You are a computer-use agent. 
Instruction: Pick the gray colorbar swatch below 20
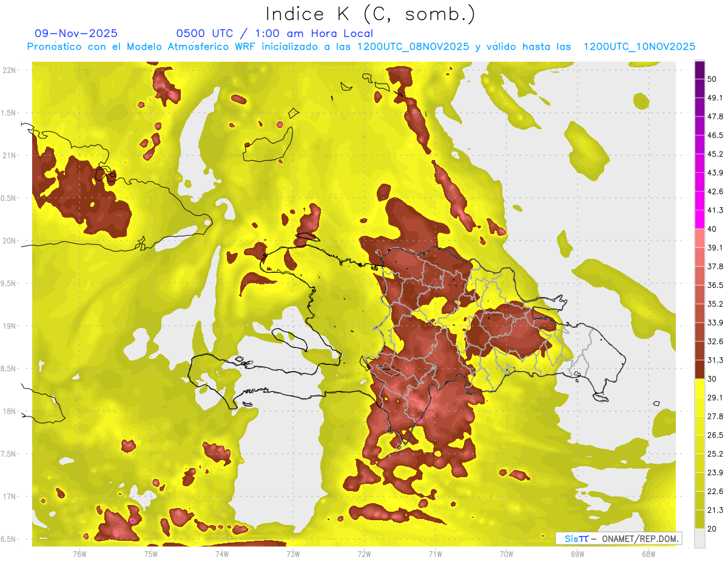pos(699,538)
